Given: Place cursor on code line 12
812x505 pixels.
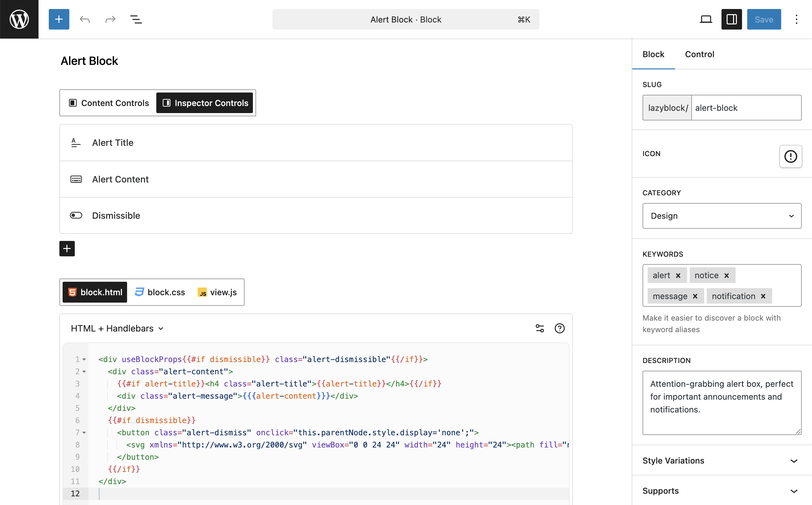Looking at the screenshot, I should [x=329, y=494].
